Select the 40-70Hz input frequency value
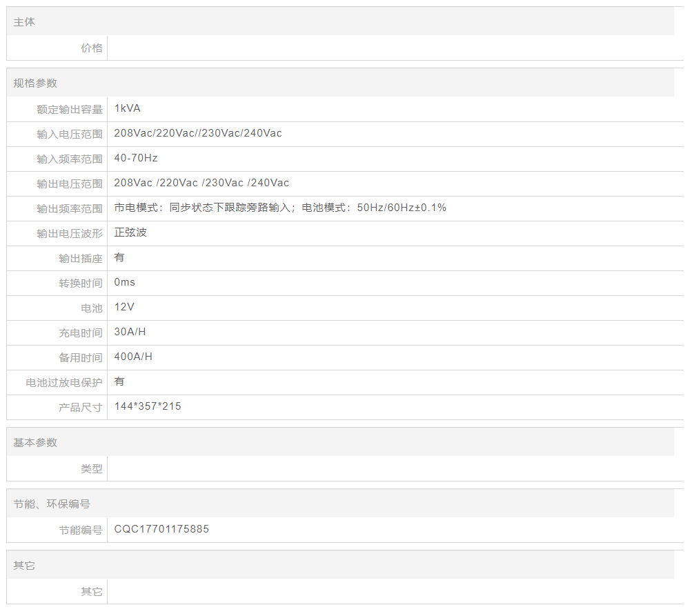 (x=136, y=158)
